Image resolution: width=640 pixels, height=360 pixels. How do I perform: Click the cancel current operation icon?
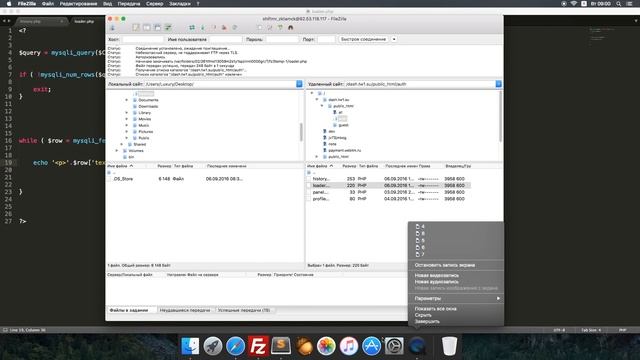pyautogui.click(x=213, y=27)
